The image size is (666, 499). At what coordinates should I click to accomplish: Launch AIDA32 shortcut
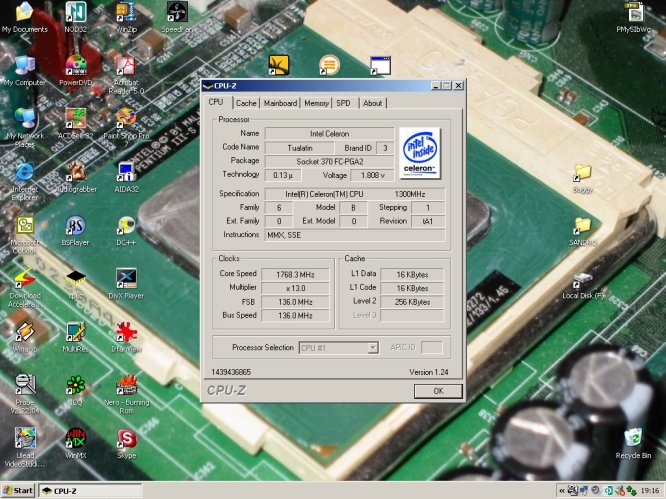(126, 177)
